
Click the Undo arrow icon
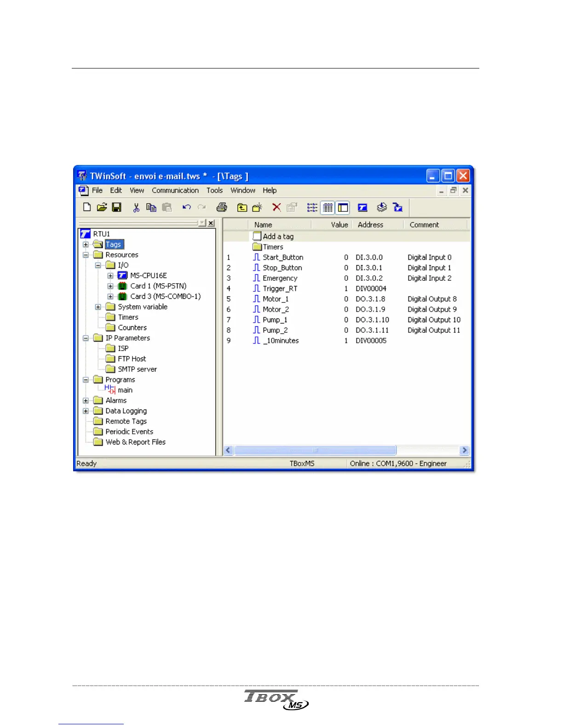click(186, 207)
